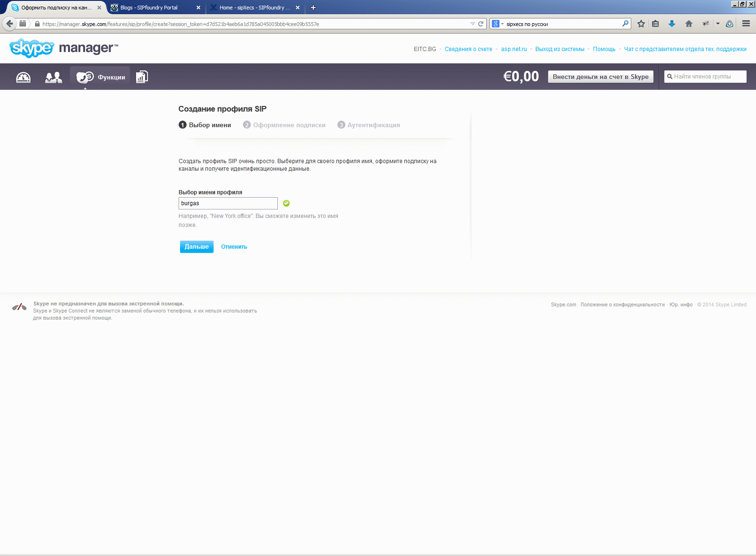Image resolution: width=756 pixels, height=556 pixels.
Task: Click the rightmost add-on icon before menu
Action: coord(730,24)
